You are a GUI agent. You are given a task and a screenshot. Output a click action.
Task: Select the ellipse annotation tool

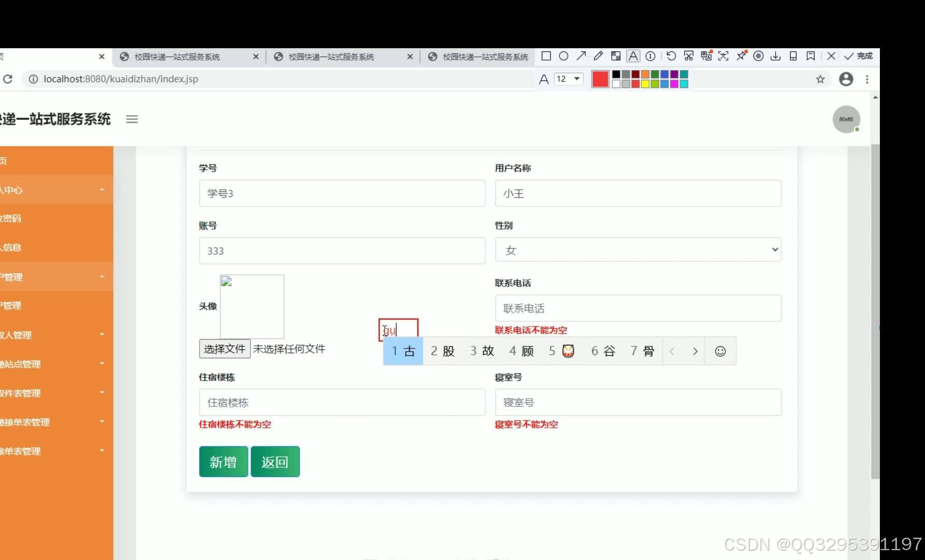(564, 56)
